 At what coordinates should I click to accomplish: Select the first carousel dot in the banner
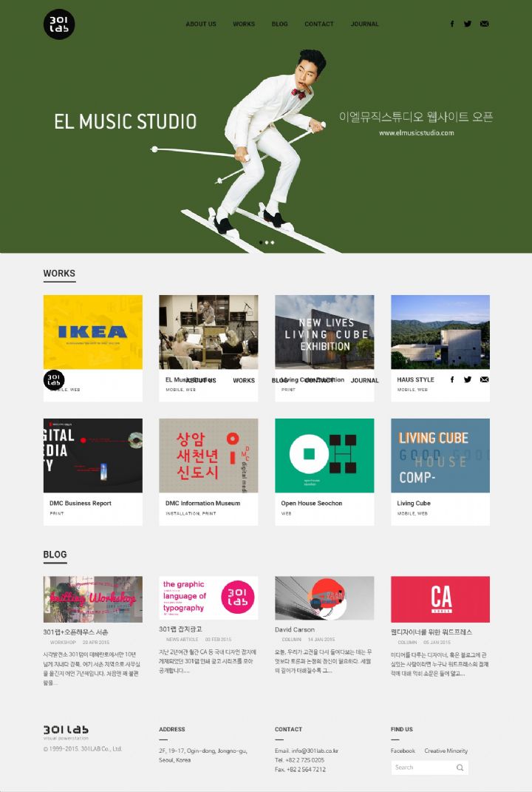pos(260,243)
